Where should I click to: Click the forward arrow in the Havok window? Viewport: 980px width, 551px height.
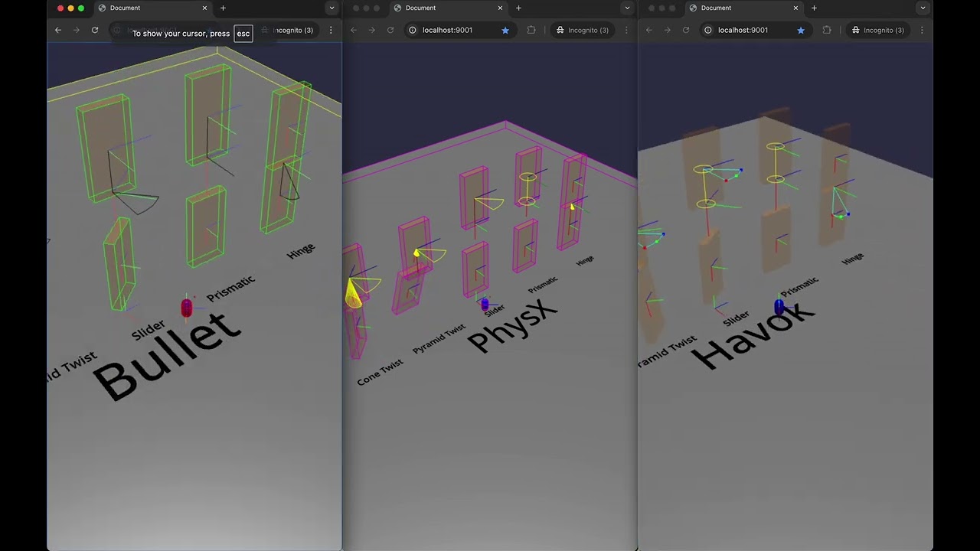[667, 30]
